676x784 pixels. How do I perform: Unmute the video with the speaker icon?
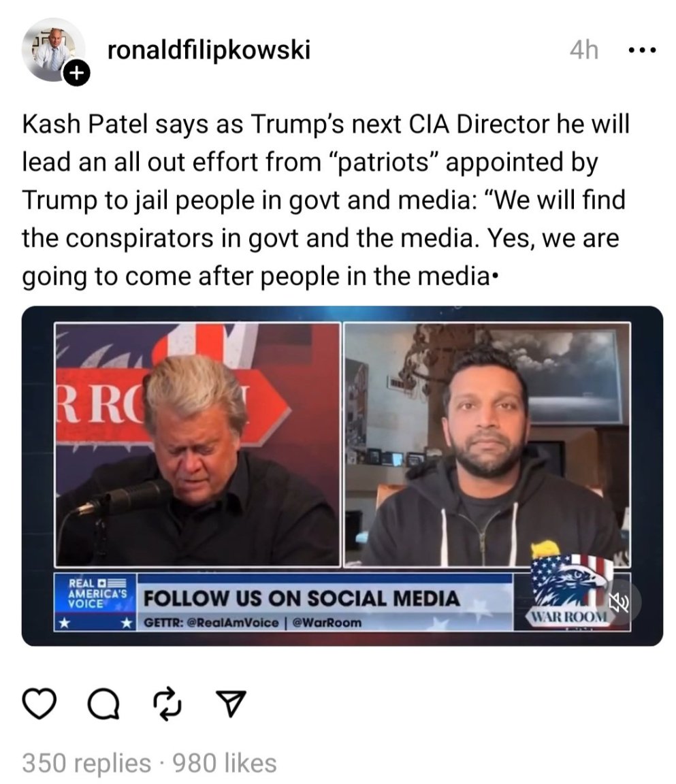point(618,602)
